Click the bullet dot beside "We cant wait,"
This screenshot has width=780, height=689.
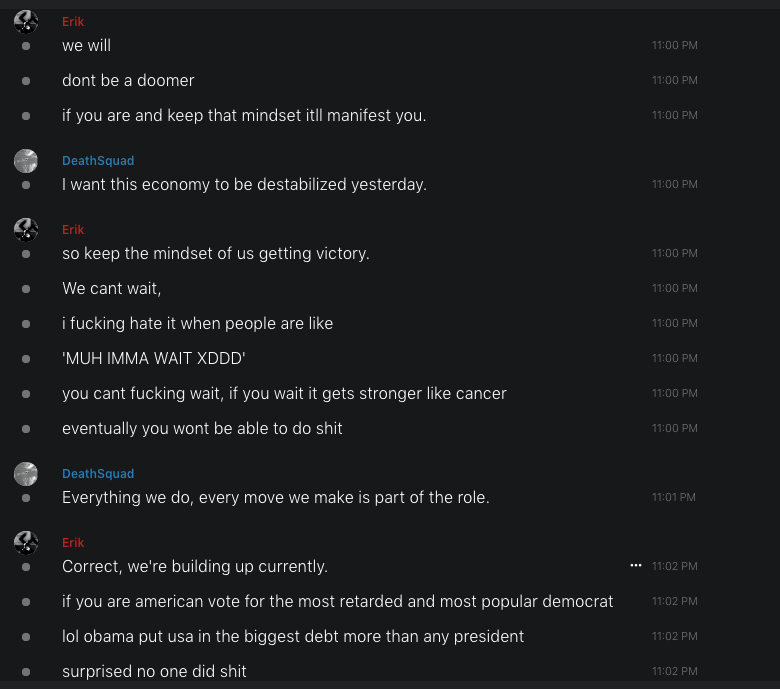(x=26, y=289)
